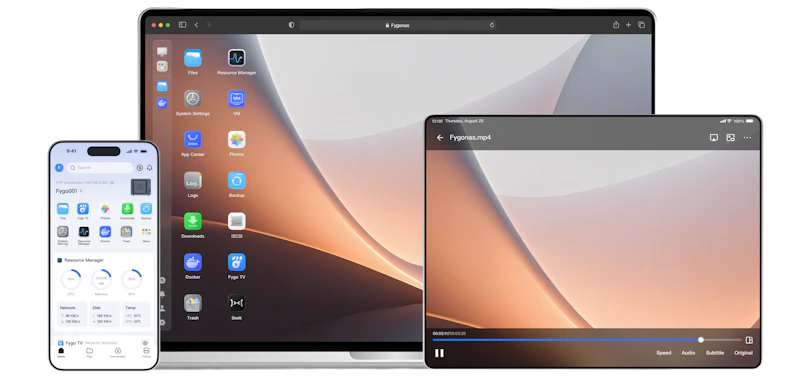
Task: Open the More apps grid on the phone
Action: point(146,231)
